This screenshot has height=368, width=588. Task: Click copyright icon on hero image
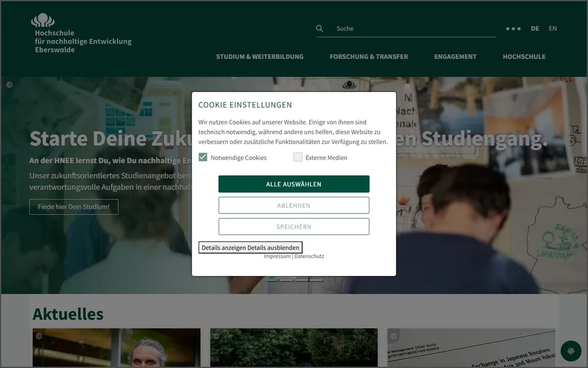pos(9,85)
